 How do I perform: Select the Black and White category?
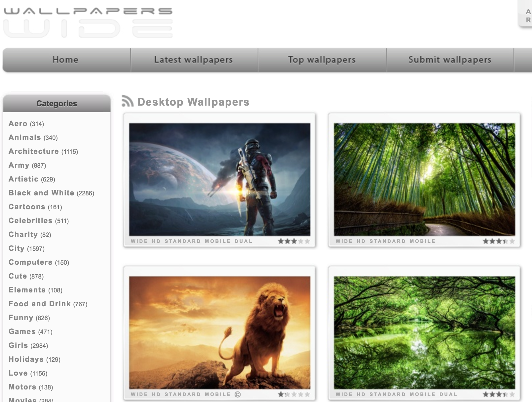coord(41,193)
